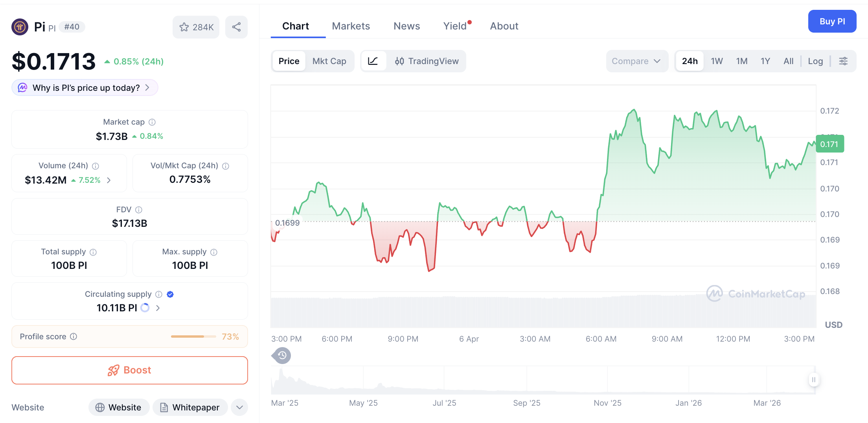Open the News tab
Viewport: 868px width, 423px height.
tap(407, 26)
